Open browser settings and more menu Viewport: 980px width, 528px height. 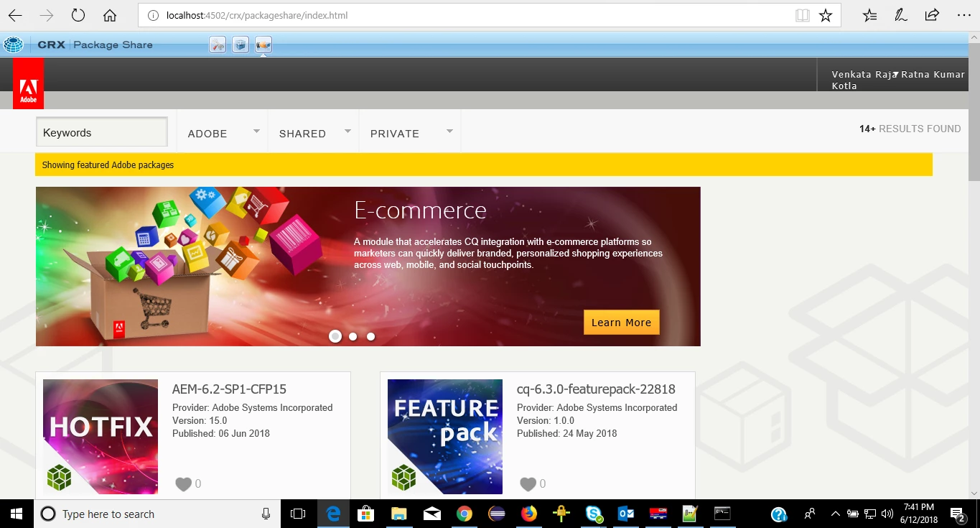963,15
